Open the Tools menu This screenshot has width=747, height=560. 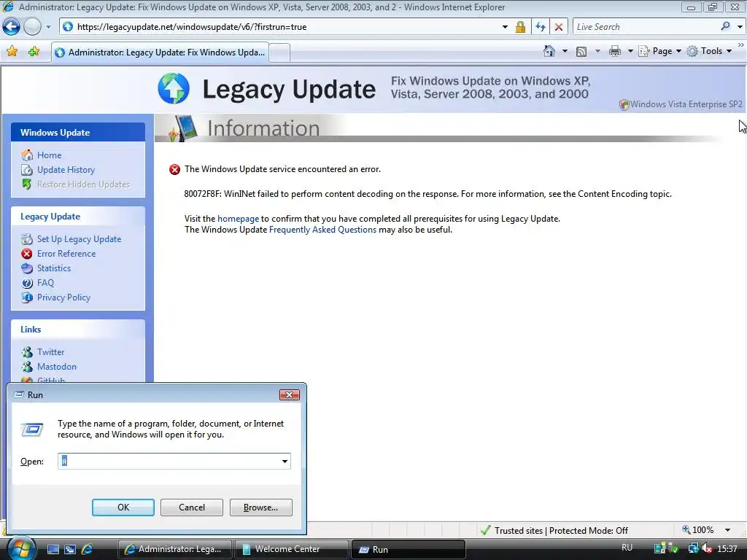tap(709, 51)
